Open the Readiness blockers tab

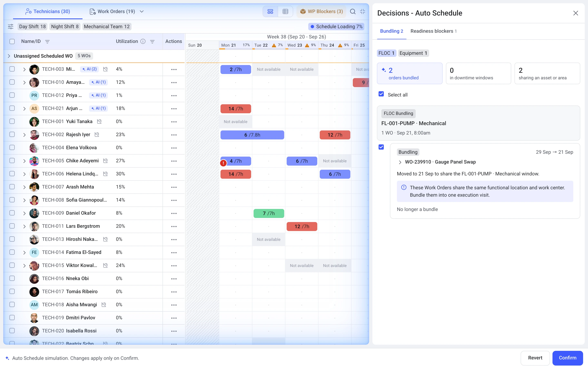pos(433,31)
